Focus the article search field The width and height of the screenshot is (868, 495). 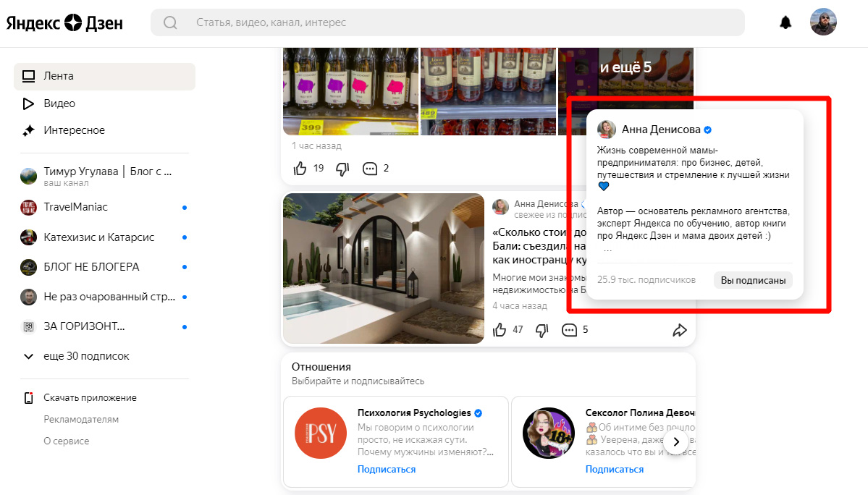(447, 22)
